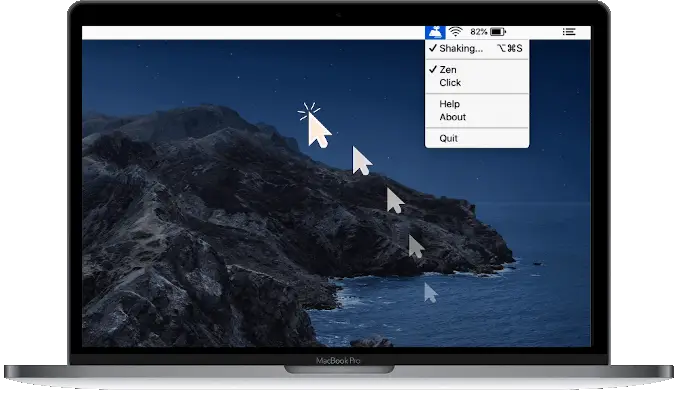Click the battery icon in menu bar

point(498,32)
